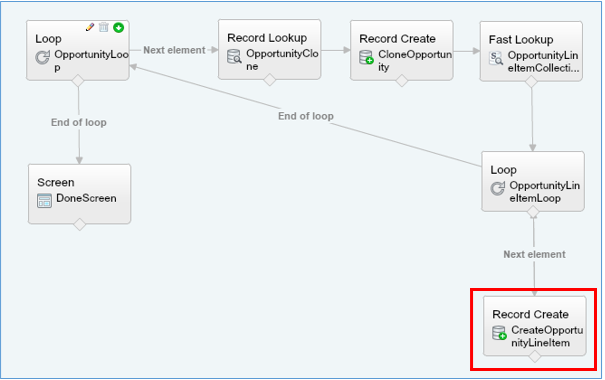Select the CloneOpportunity Record Create element
Screen dimensions: 605x380
[402, 51]
